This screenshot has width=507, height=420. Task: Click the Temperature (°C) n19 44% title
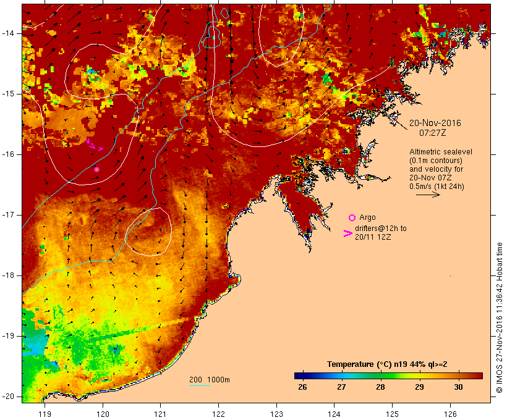pyautogui.click(x=387, y=364)
